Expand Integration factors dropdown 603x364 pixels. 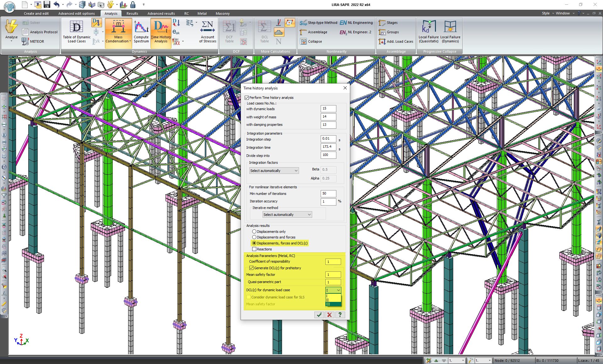pos(274,171)
